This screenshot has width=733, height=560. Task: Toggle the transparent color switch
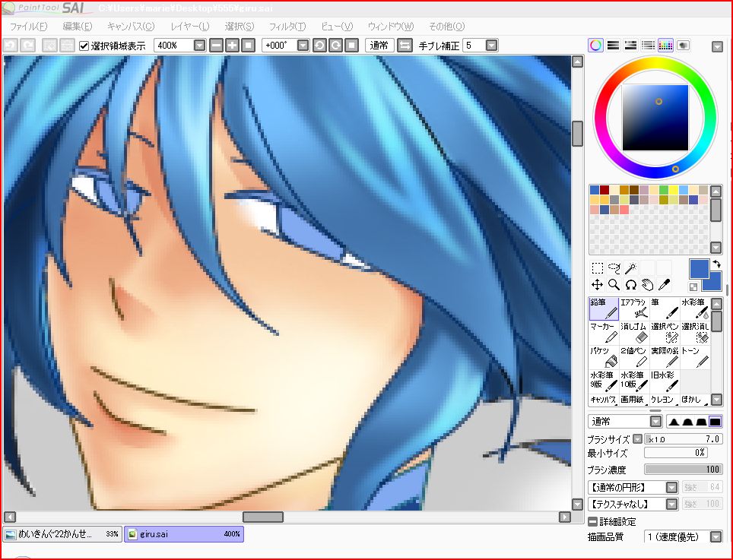click(x=693, y=287)
